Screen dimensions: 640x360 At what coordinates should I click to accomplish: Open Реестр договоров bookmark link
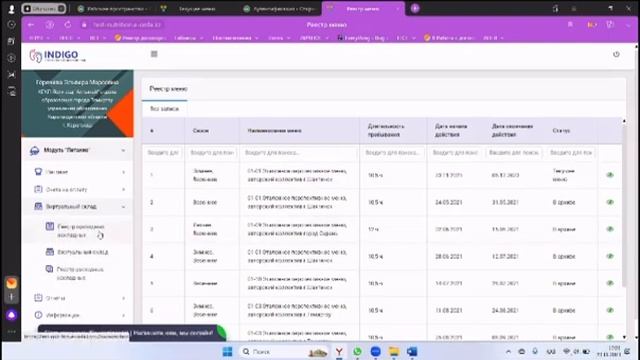coord(140,38)
